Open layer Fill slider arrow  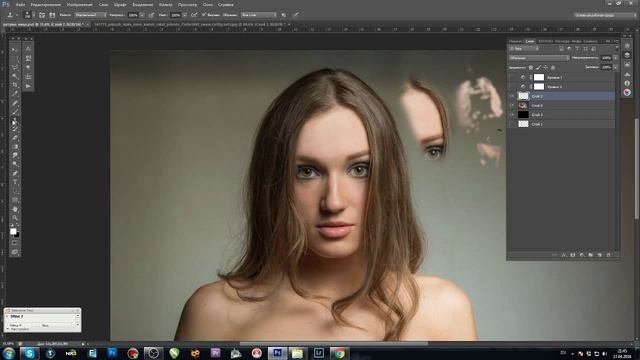click(616, 67)
